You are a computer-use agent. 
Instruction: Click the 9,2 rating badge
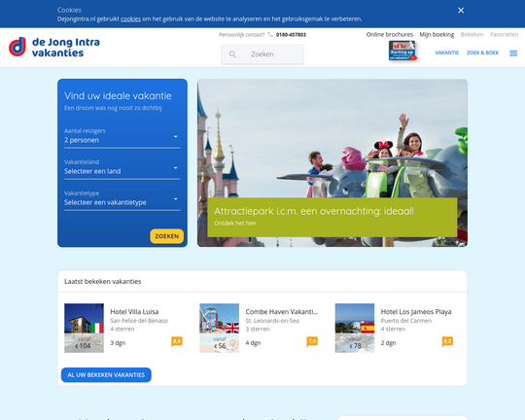(x=447, y=341)
